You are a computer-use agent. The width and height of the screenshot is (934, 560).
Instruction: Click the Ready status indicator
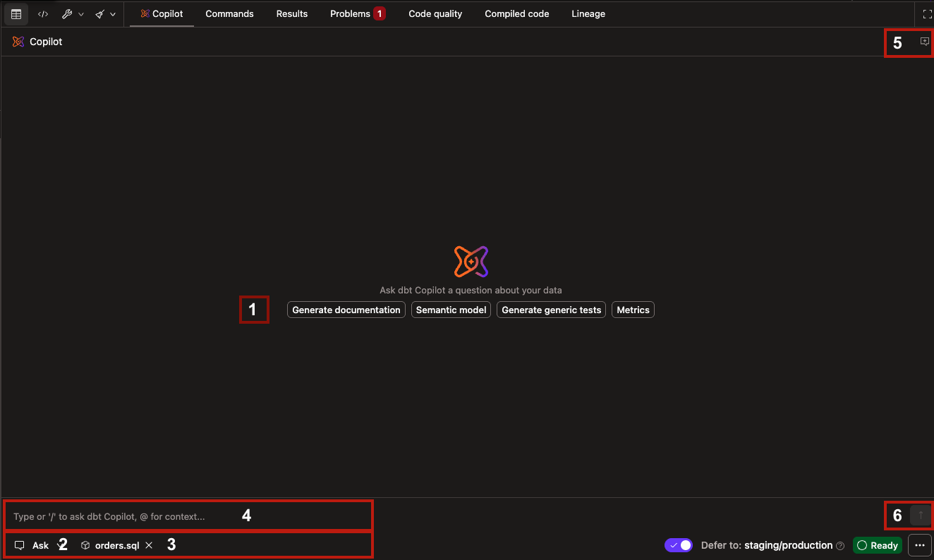point(878,544)
